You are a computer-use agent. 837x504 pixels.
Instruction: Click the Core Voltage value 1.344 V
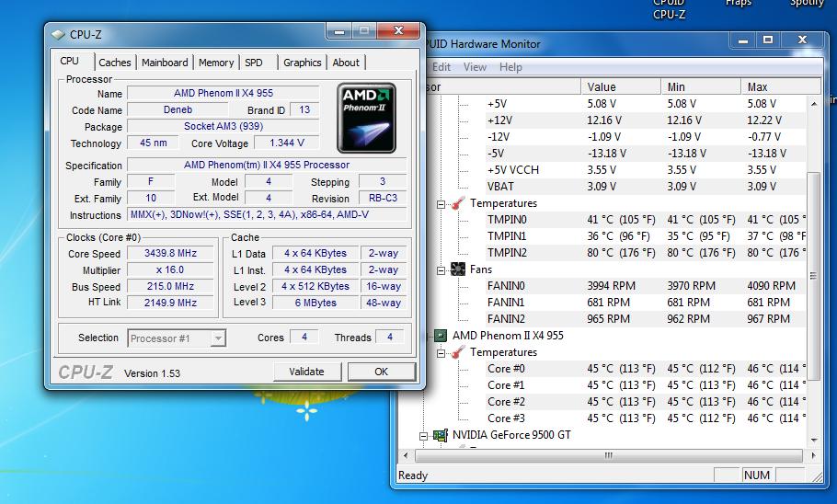[287, 143]
